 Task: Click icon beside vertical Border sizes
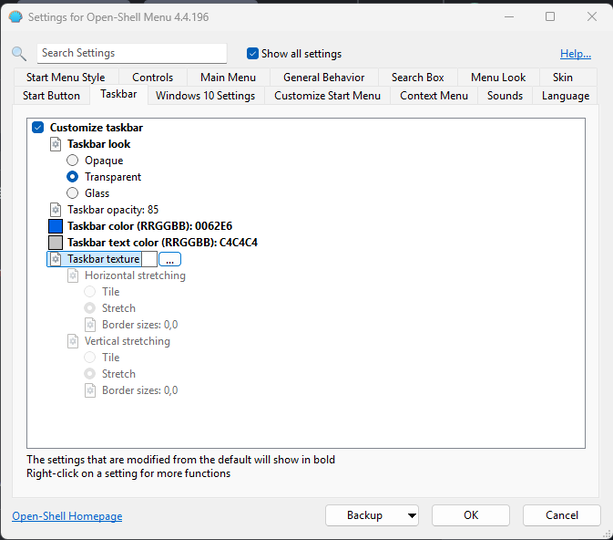(90, 391)
